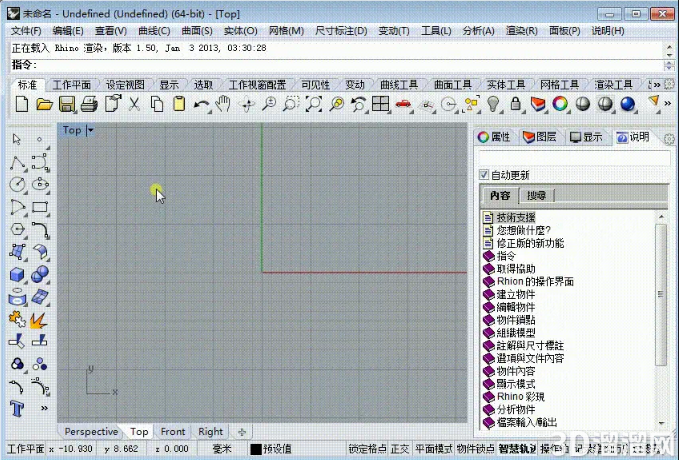Select the Text object tool
Viewport: 679px width, 460px height.
(17, 408)
